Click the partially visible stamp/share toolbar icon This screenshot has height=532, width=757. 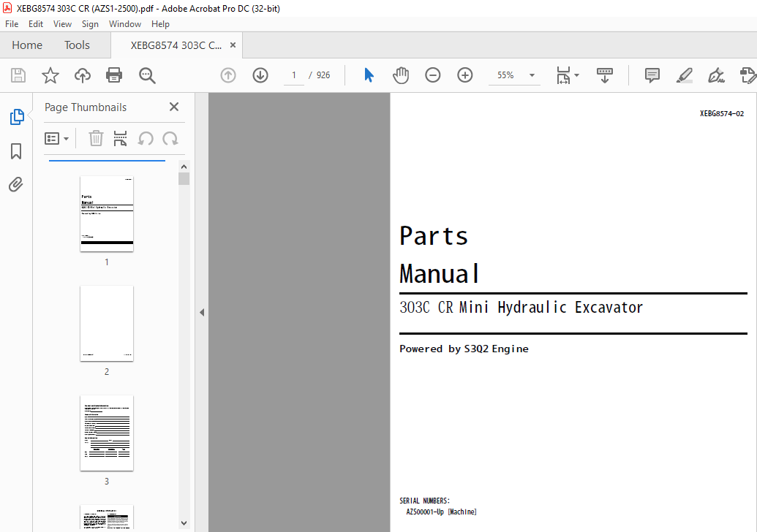[747, 75]
